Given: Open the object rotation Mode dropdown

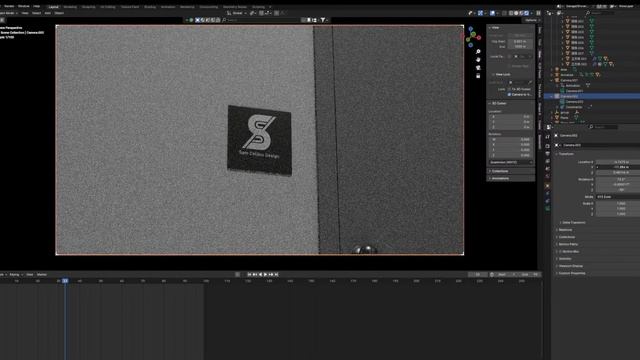Looking at the screenshot, I should 618,197.
